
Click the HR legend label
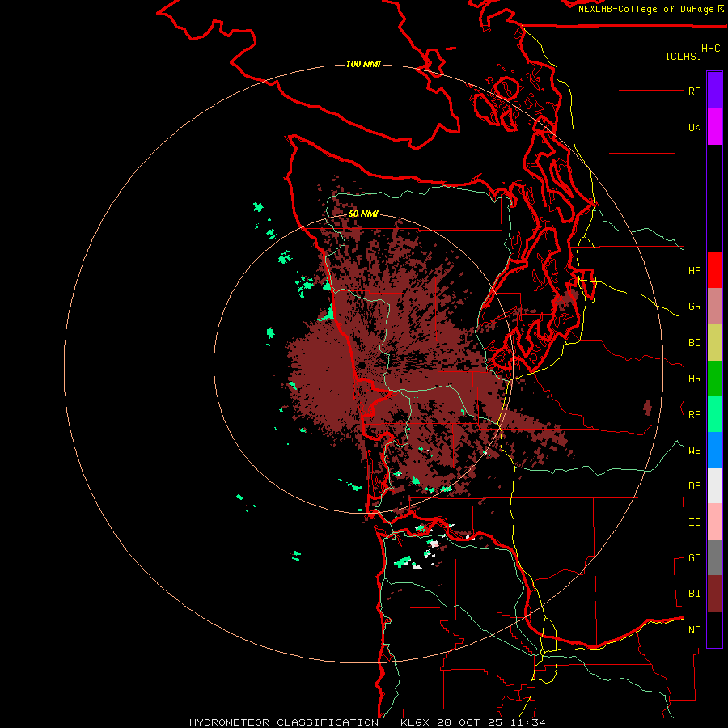point(694,379)
